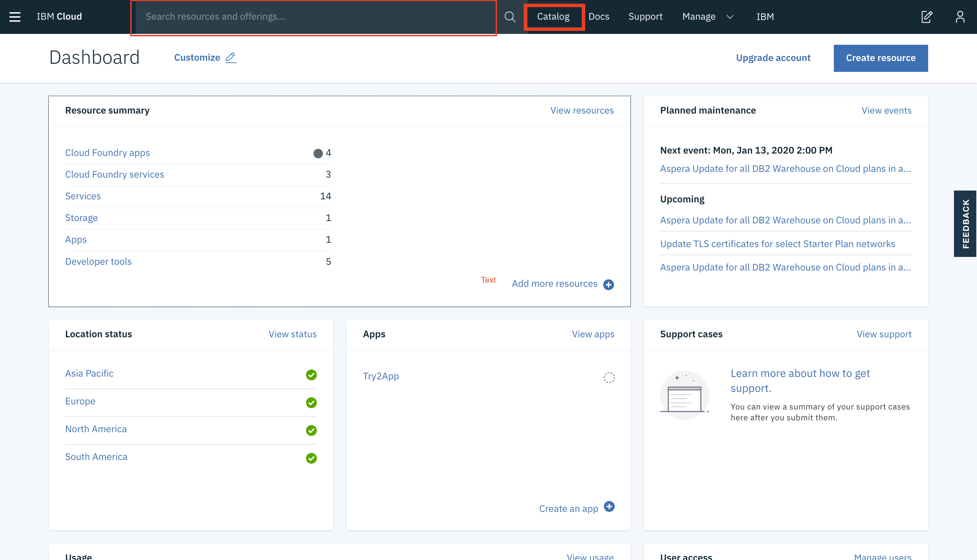
Task: Go to Docs in top navigation
Action: 599,17
